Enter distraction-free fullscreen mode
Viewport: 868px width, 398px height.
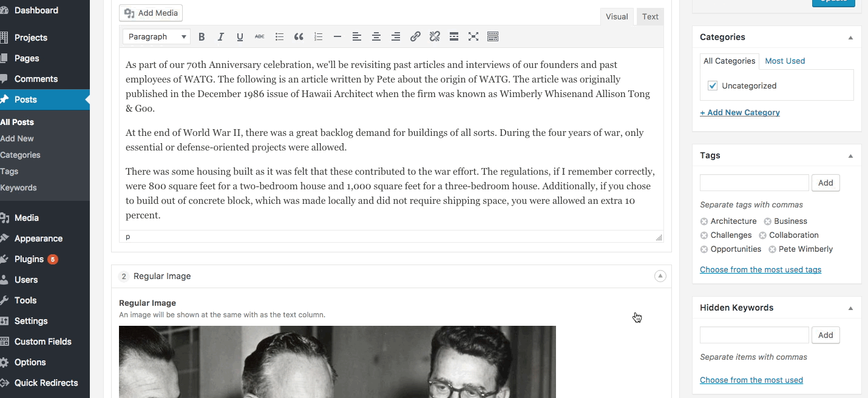pyautogui.click(x=473, y=37)
